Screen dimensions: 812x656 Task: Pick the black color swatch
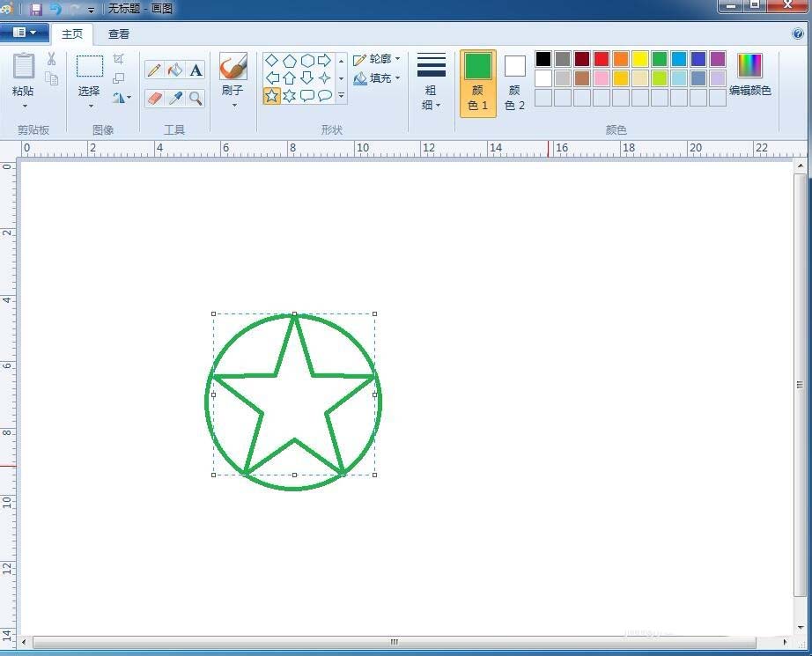click(543, 59)
